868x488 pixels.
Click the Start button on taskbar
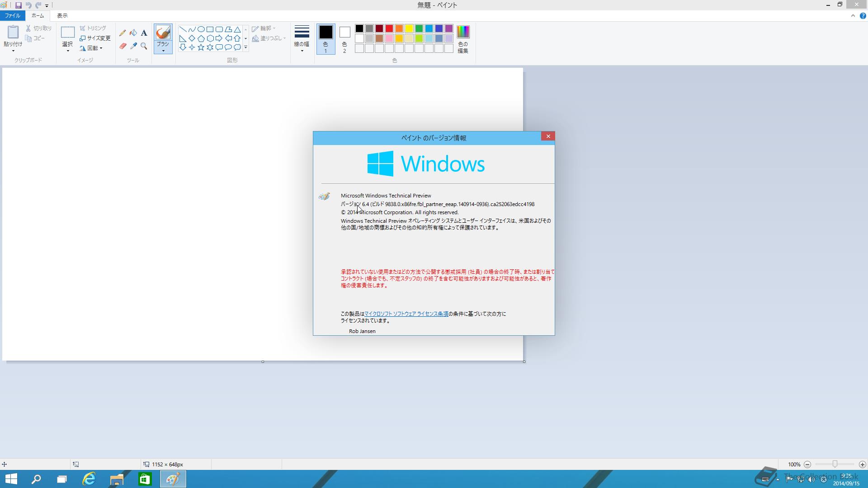pyautogui.click(x=11, y=479)
